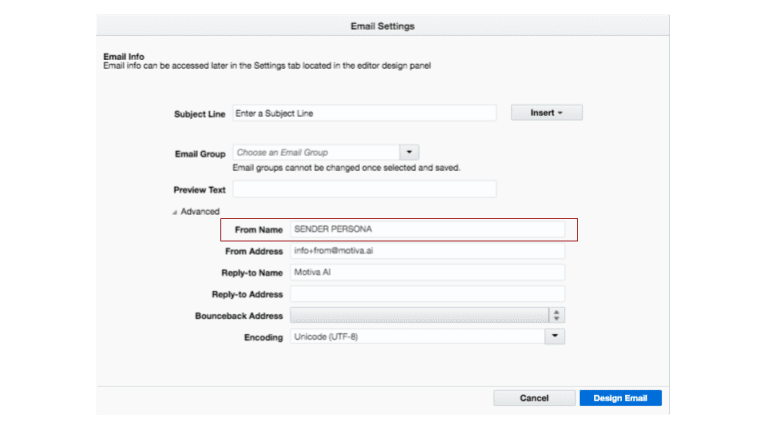
Task: Select the From Address field
Action: [427, 251]
